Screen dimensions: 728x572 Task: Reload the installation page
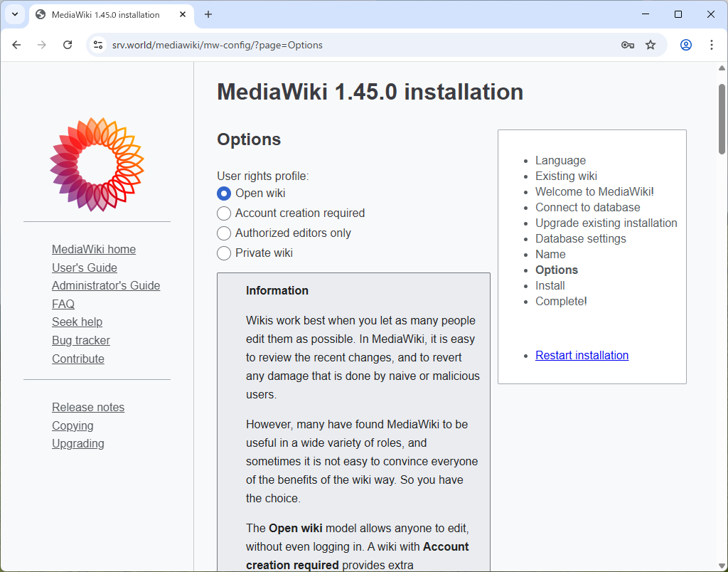pyautogui.click(x=68, y=44)
